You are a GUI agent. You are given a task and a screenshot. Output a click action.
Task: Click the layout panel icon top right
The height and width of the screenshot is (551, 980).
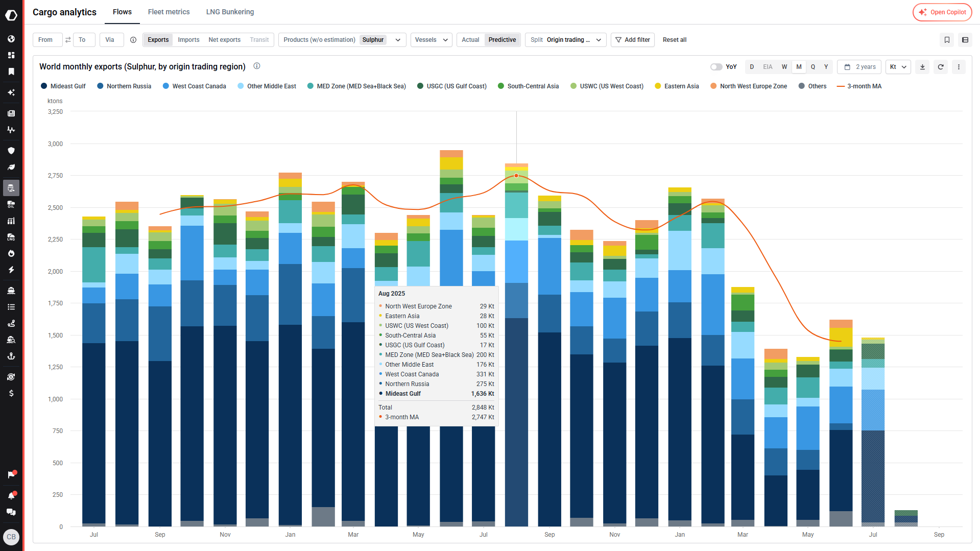[965, 40]
